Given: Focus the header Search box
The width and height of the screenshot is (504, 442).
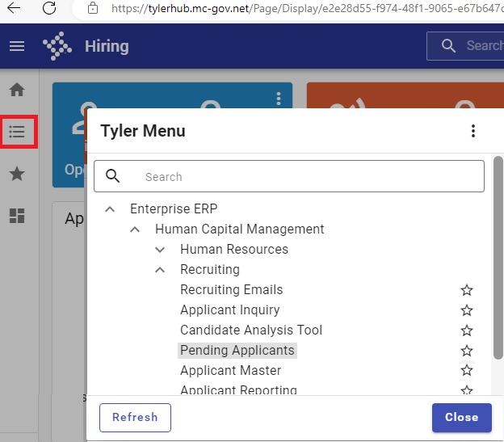Looking at the screenshot, I should pos(465,45).
